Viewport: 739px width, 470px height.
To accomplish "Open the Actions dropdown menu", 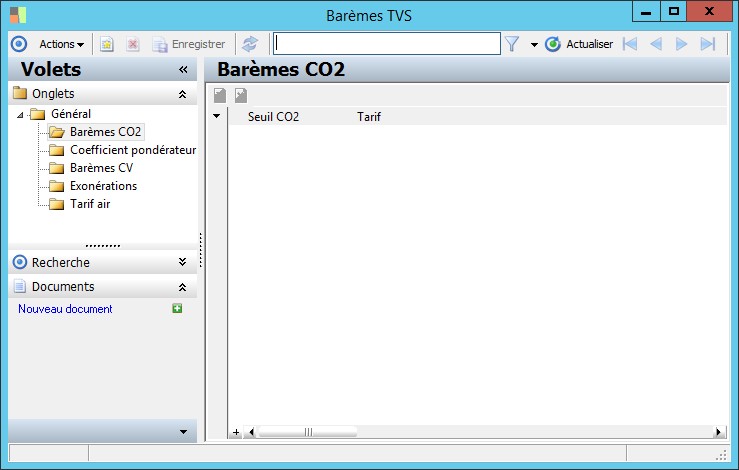I will coord(61,44).
